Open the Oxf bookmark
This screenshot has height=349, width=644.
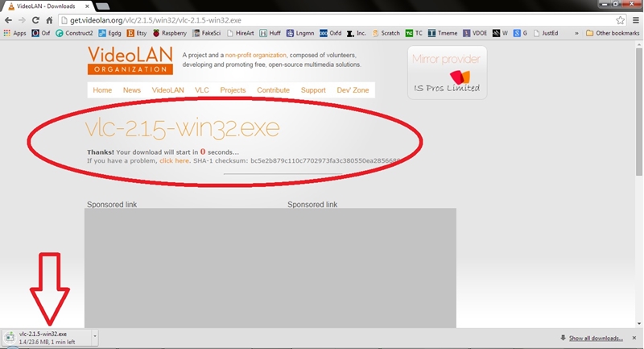click(x=41, y=33)
